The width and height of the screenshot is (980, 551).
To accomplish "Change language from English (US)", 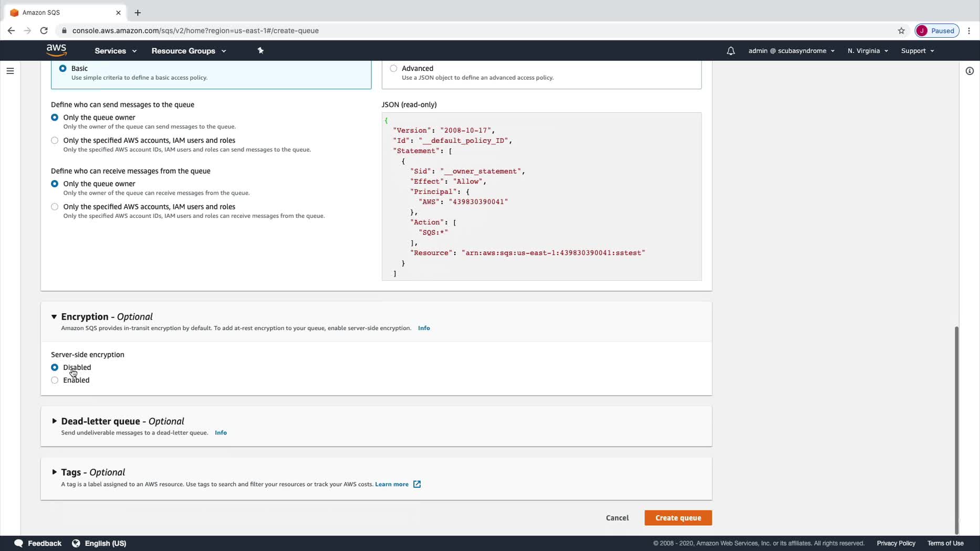I will coord(106,543).
